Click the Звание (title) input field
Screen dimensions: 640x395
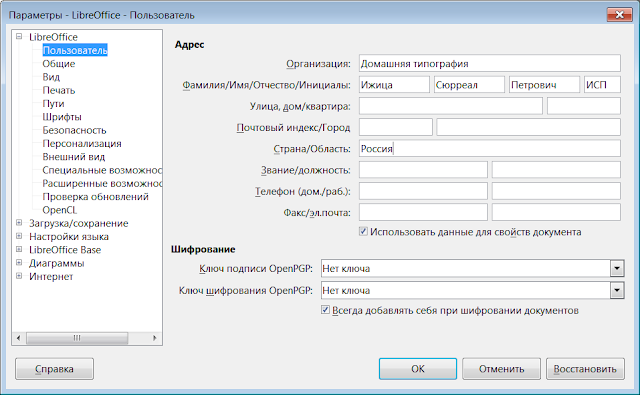coord(423,169)
